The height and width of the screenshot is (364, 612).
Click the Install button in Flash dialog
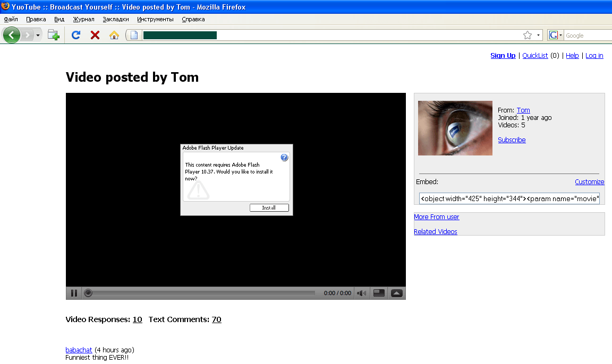[x=269, y=207]
